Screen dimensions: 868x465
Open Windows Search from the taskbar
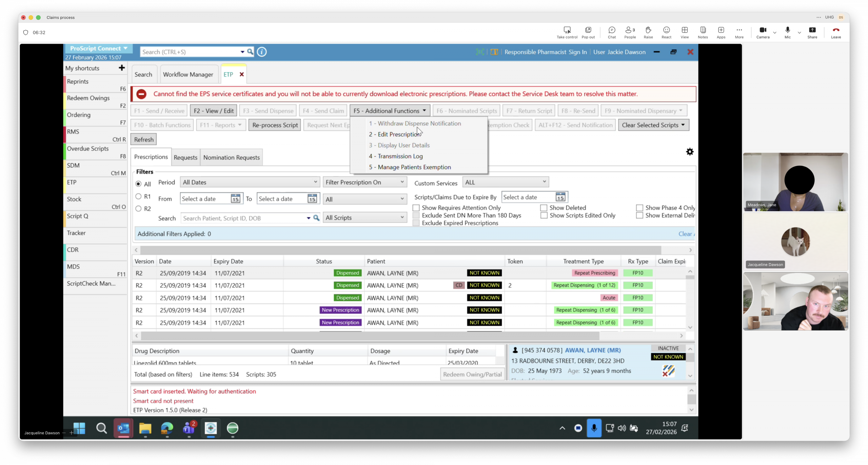101,428
